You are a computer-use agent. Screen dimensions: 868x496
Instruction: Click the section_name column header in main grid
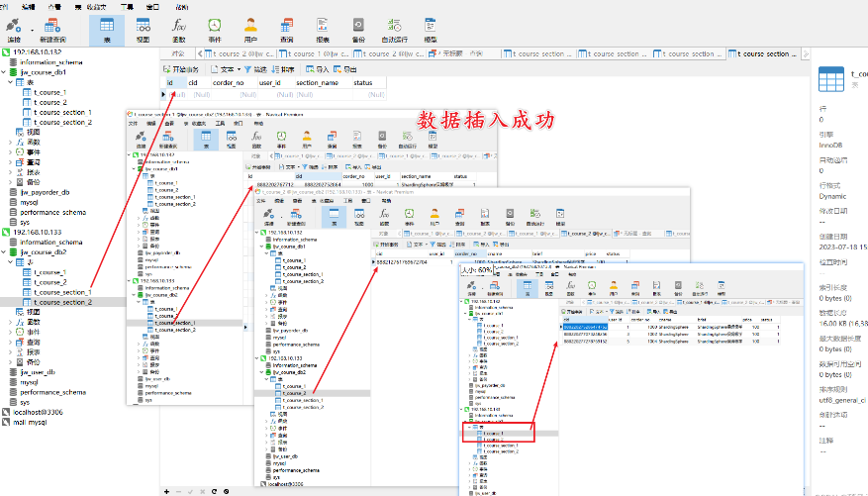323,83
